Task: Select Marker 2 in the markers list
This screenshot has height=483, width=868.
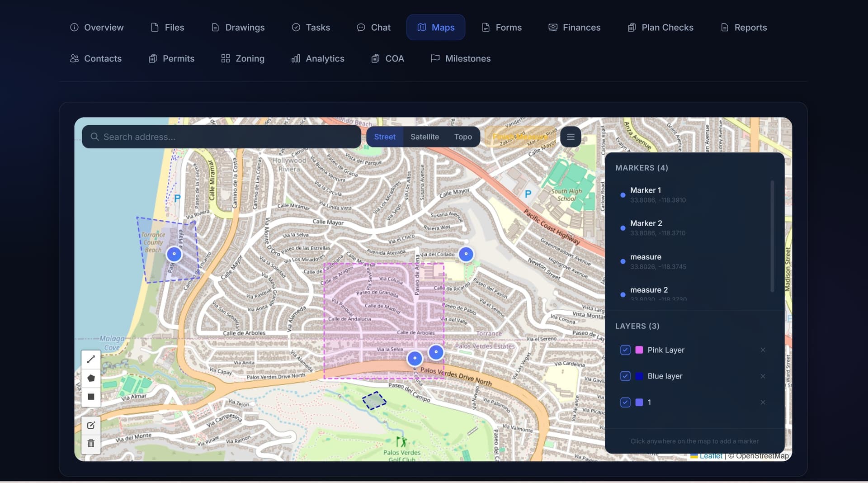Action: 692,228
